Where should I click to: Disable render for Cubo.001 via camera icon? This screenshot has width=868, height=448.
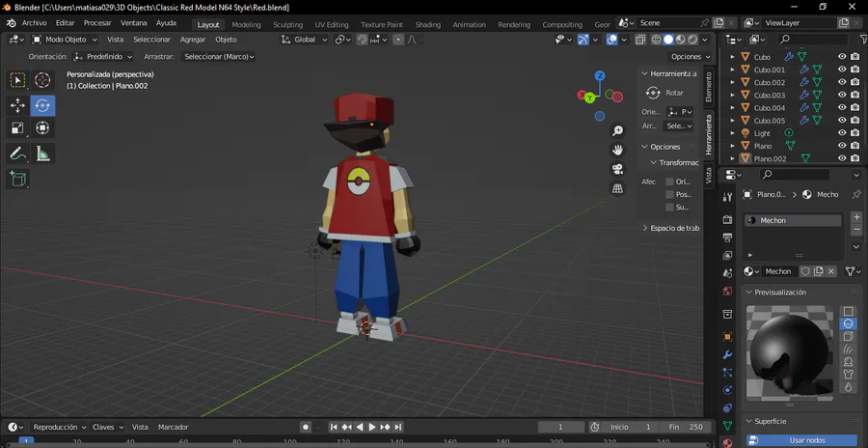(x=855, y=70)
